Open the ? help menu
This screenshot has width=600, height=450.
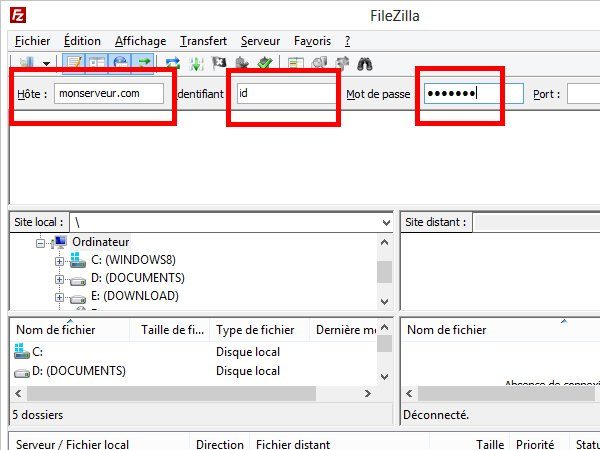347,41
